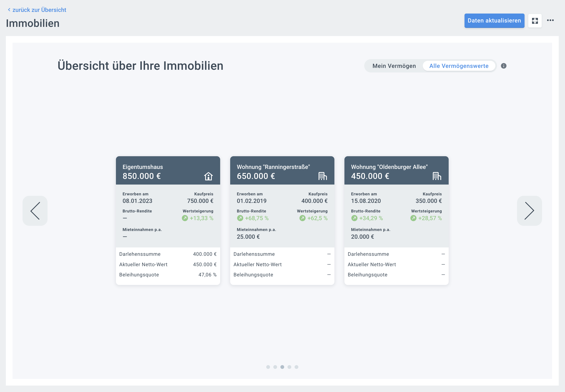Click green arrow icon at +68,75 %

coord(240,218)
